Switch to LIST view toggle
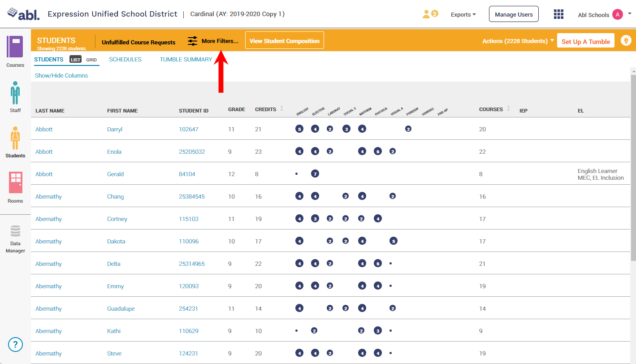636x364 pixels. point(75,60)
